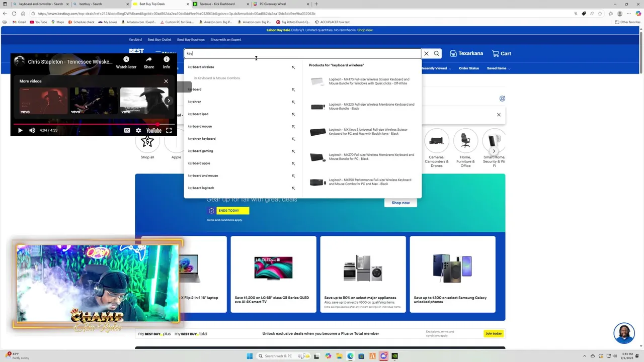The width and height of the screenshot is (644, 362).
Task: Toggle closed captions on the YouTube player
Action: coord(127,130)
